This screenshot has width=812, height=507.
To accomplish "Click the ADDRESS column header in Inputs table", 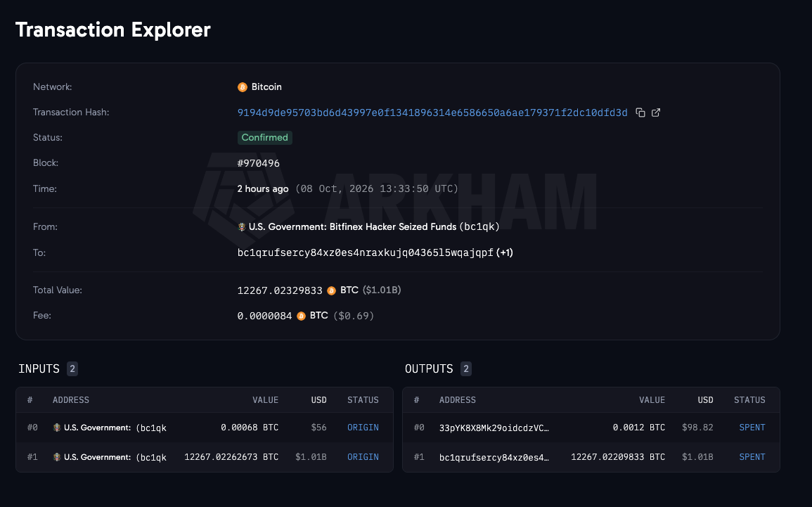I will pos(71,400).
